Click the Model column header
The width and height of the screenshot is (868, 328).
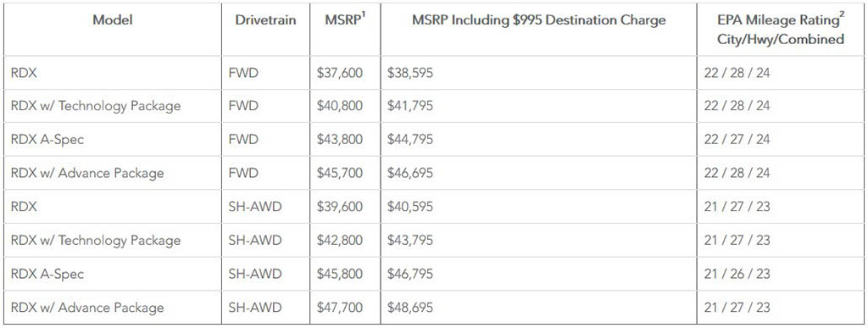(x=113, y=20)
